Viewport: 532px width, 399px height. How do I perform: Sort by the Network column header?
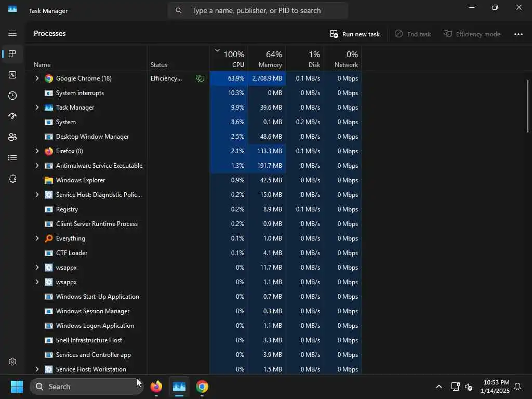click(x=342, y=58)
